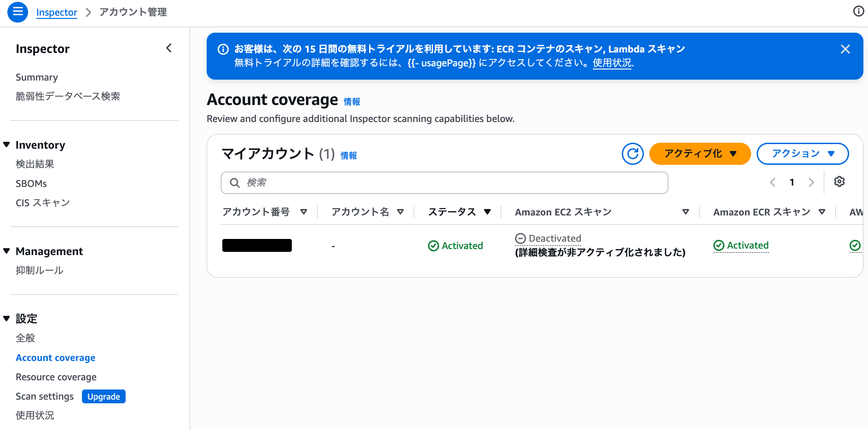Open 抑制ルール page
Viewport: 868px width, 430px height.
click(40, 270)
